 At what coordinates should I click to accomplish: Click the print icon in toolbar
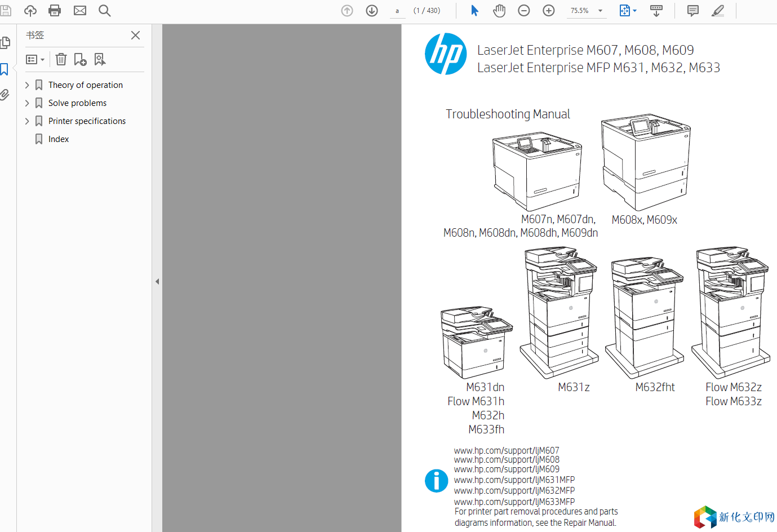click(x=55, y=11)
